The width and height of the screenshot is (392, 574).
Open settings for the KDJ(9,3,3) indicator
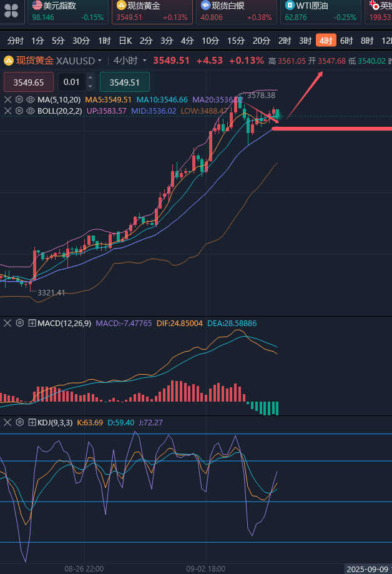[20, 422]
